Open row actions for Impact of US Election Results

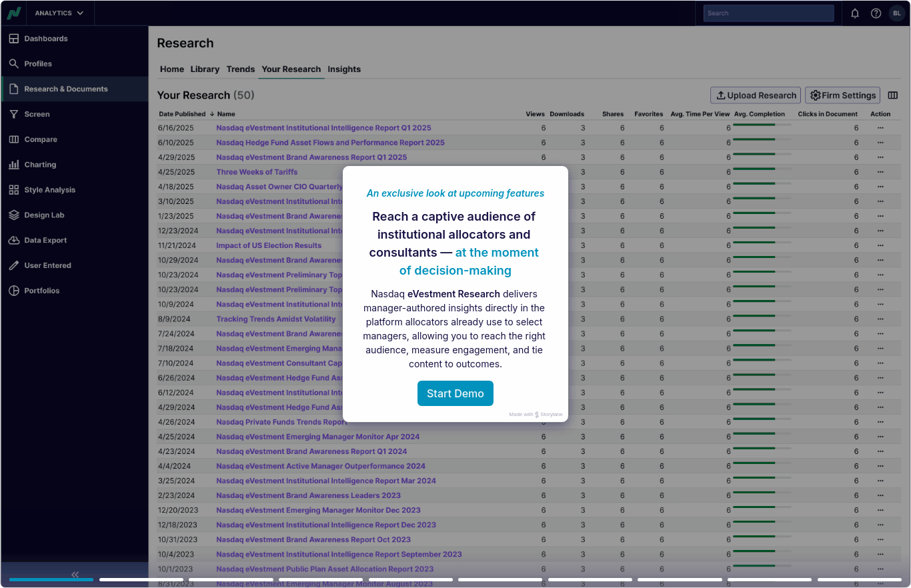[x=880, y=245]
